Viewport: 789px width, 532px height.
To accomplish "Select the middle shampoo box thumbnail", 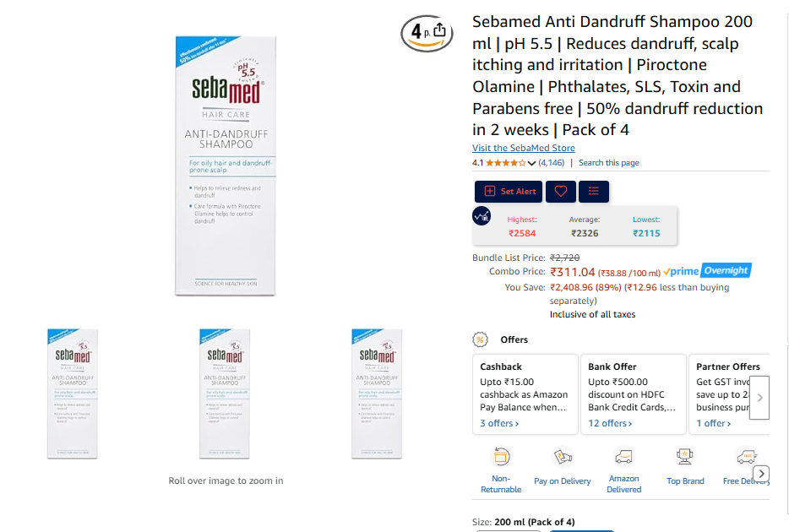I will (225, 394).
